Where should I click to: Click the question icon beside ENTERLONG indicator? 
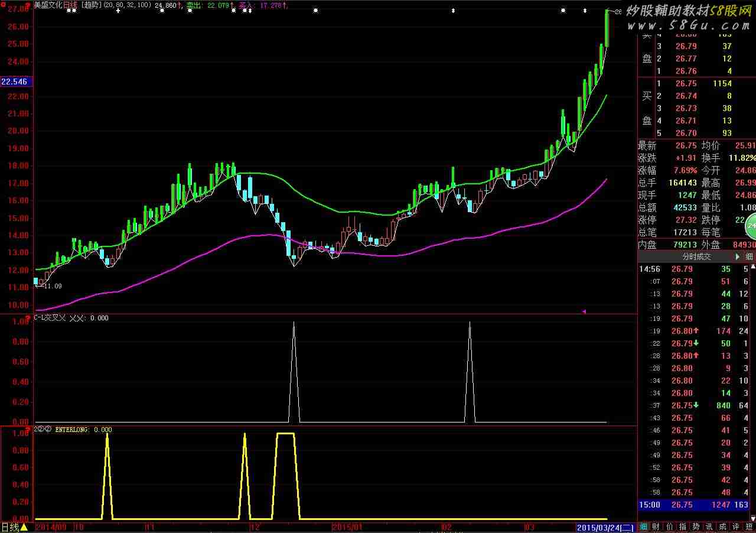coord(27,430)
